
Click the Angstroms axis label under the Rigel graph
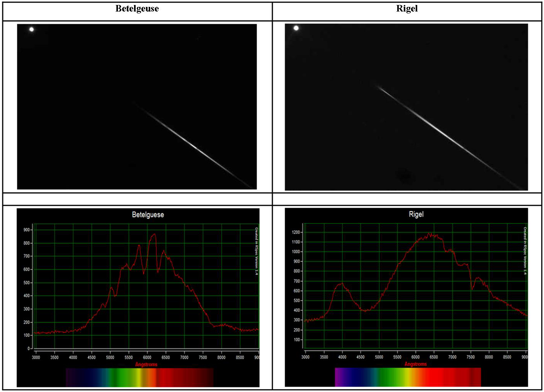415,364
